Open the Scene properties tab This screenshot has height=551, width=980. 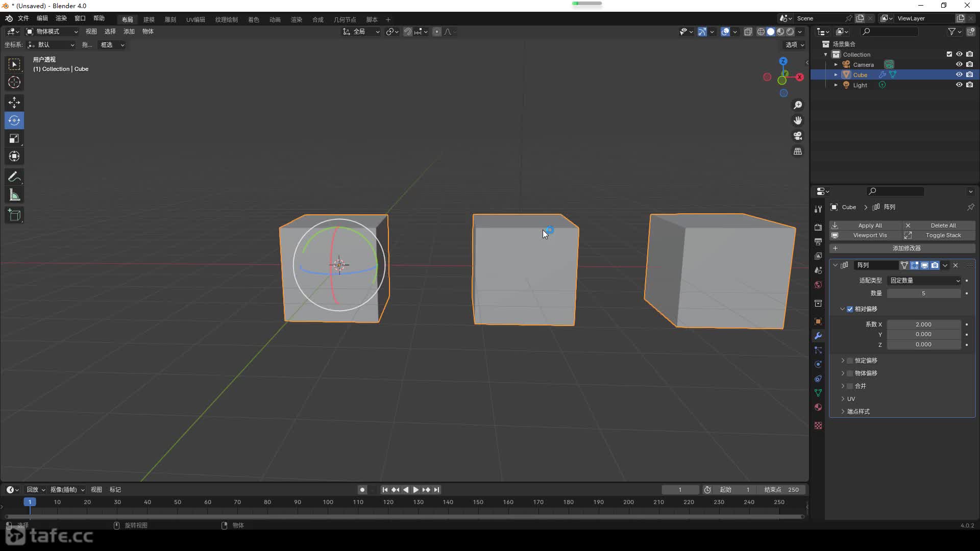pyautogui.click(x=818, y=270)
